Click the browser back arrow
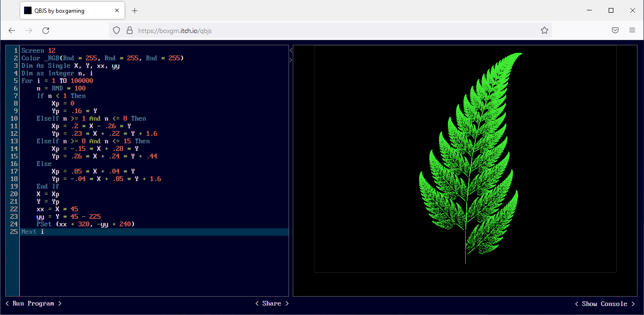 tap(12, 30)
